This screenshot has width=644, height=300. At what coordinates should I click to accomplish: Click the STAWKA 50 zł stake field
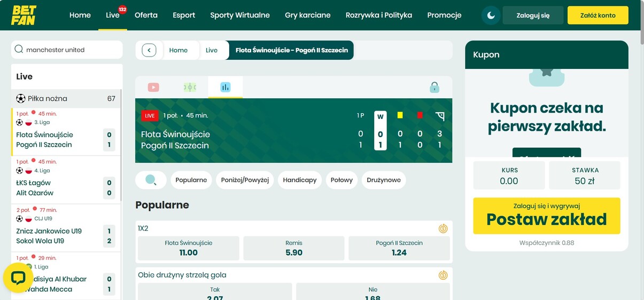(x=585, y=176)
